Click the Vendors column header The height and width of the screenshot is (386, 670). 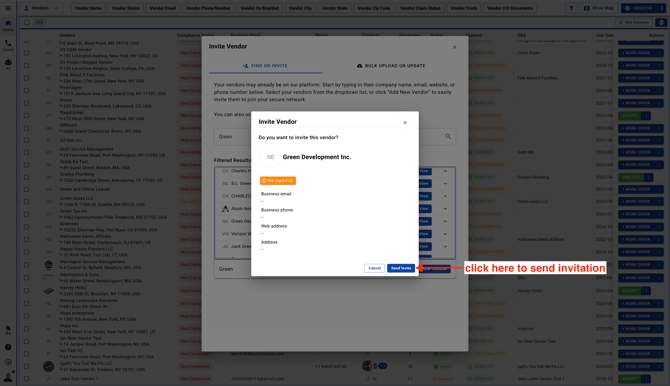pos(67,35)
